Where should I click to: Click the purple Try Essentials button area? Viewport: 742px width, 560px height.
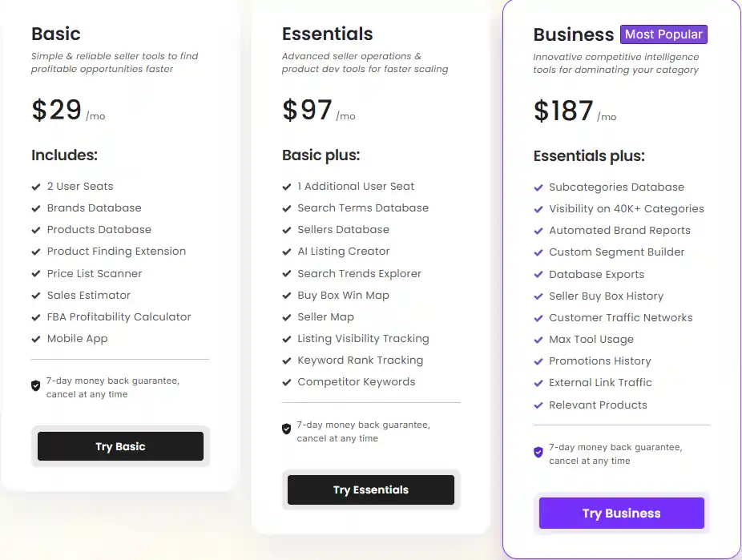[x=371, y=489]
